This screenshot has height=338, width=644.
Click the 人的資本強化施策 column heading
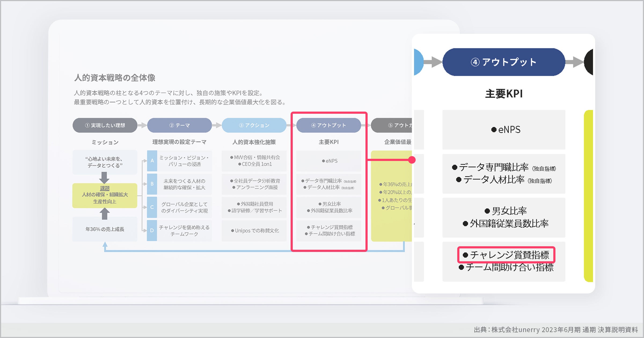254,142
